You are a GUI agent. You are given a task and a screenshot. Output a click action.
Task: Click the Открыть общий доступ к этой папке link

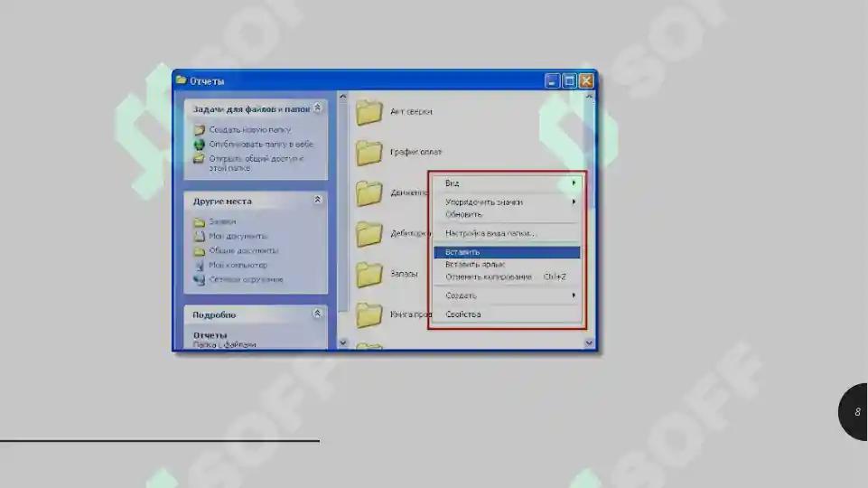257,164
